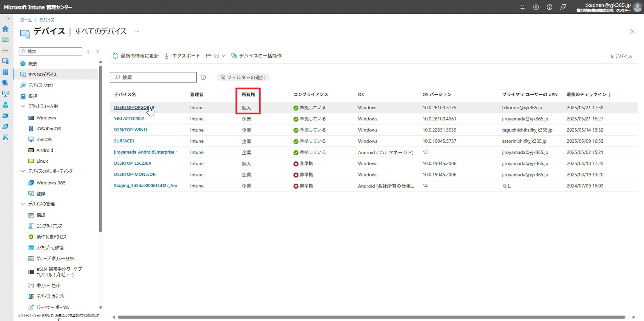Open feedback icon in header
644x321 pixels.
[x=563, y=7]
